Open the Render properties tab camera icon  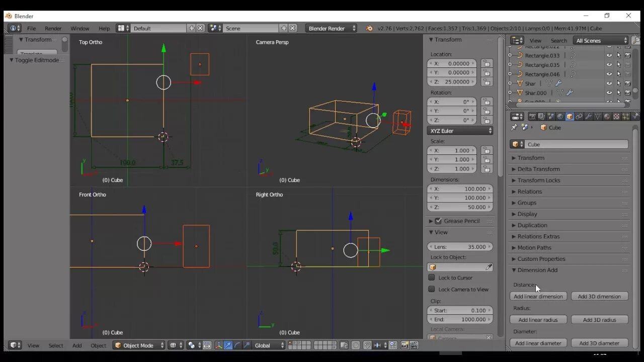pyautogui.click(x=532, y=116)
